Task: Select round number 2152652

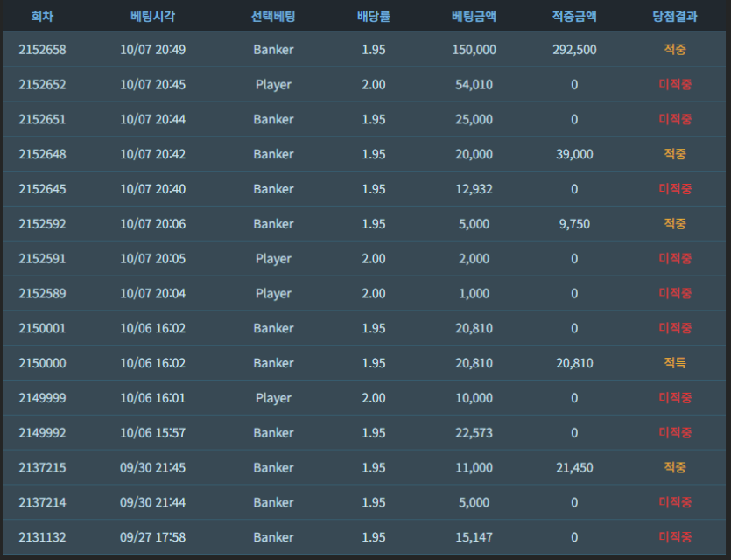Action: pos(42,84)
